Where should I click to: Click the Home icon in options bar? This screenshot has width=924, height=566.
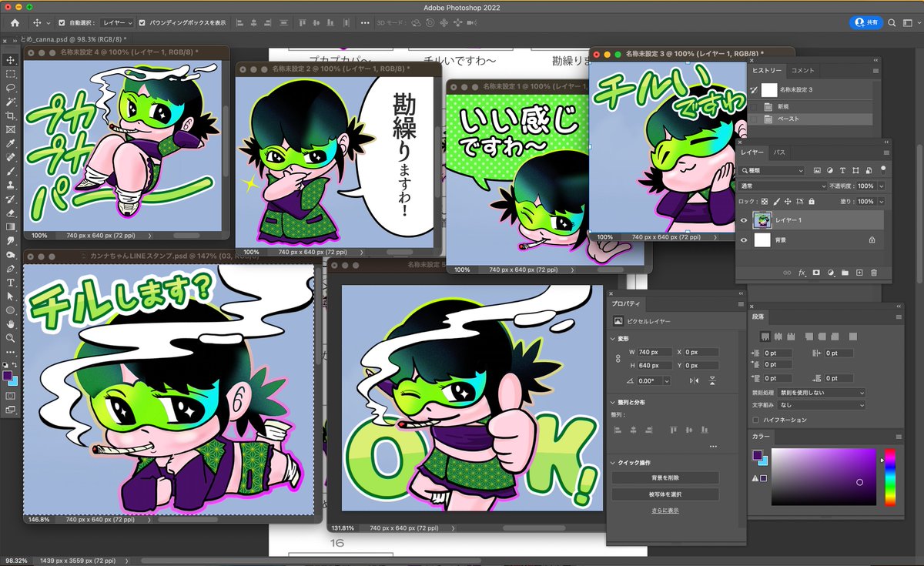(x=15, y=22)
